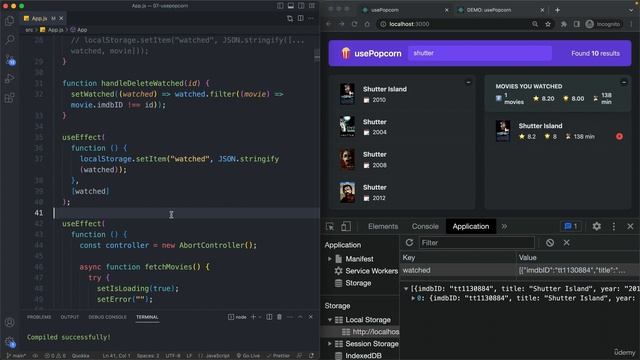Click split editor icon in editor toolbar
This screenshot has height=360, width=640.
(x=300, y=18)
